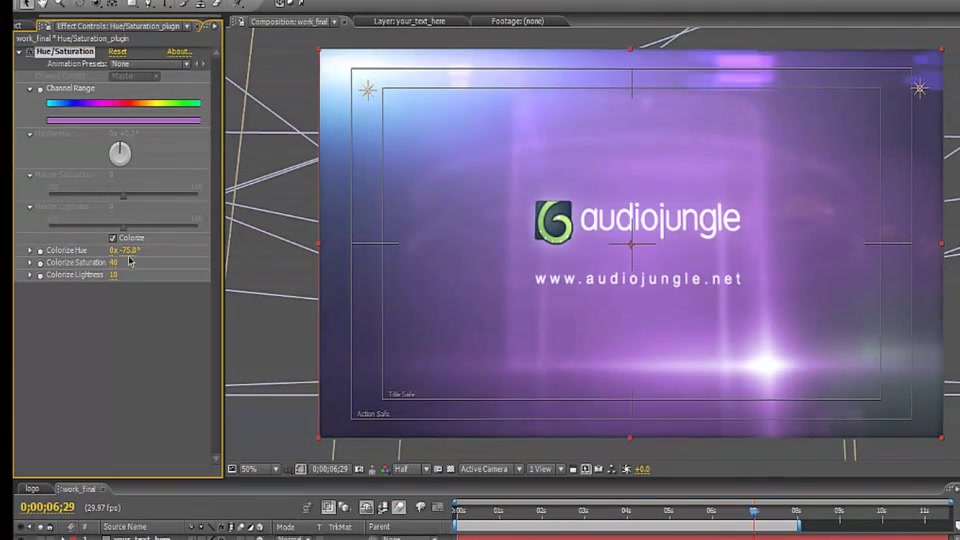960x540 pixels.
Task: Click the Region of Interest icon
Action: (438, 469)
